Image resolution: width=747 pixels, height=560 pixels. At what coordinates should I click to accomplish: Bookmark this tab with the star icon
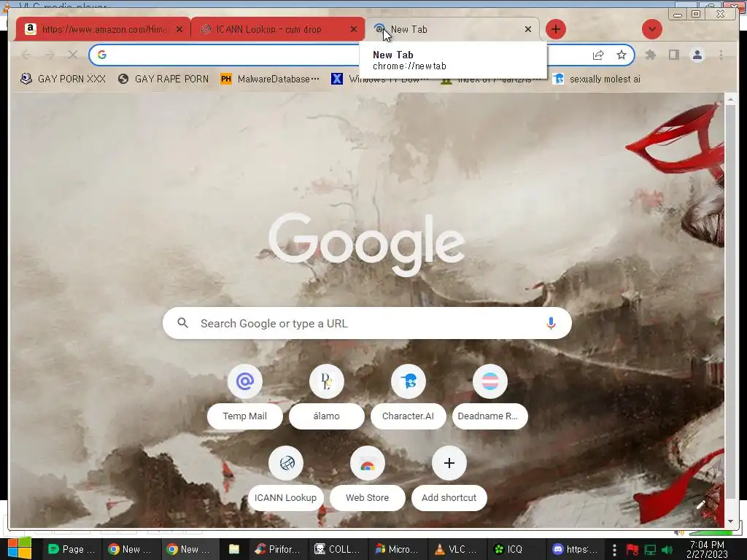[622, 55]
